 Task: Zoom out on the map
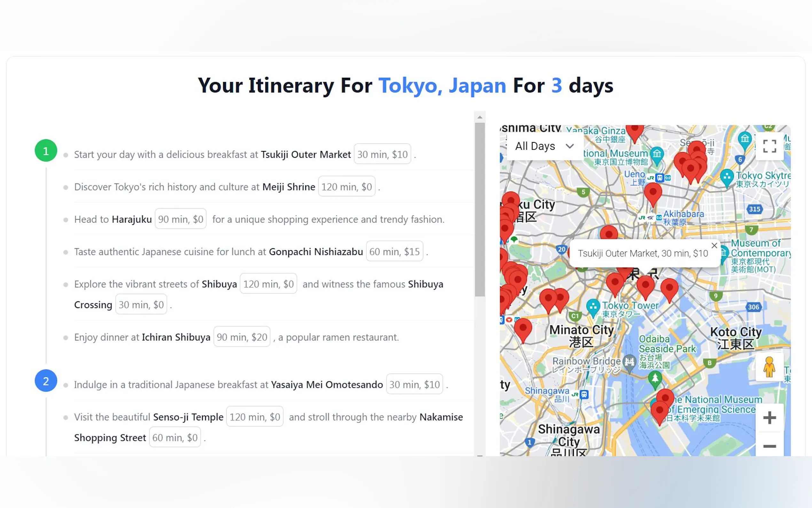pyautogui.click(x=769, y=446)
